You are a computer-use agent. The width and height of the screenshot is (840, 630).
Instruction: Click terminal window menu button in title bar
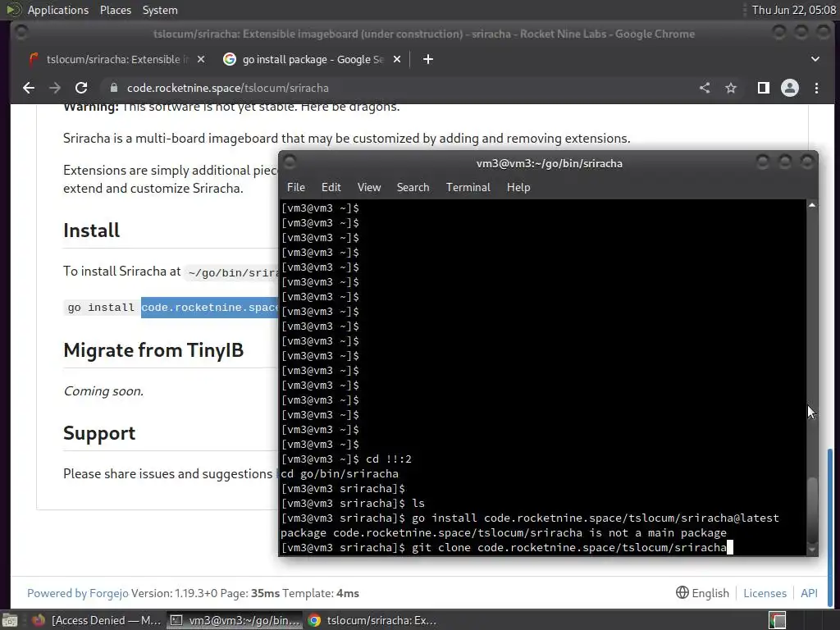tap(290, 162)
